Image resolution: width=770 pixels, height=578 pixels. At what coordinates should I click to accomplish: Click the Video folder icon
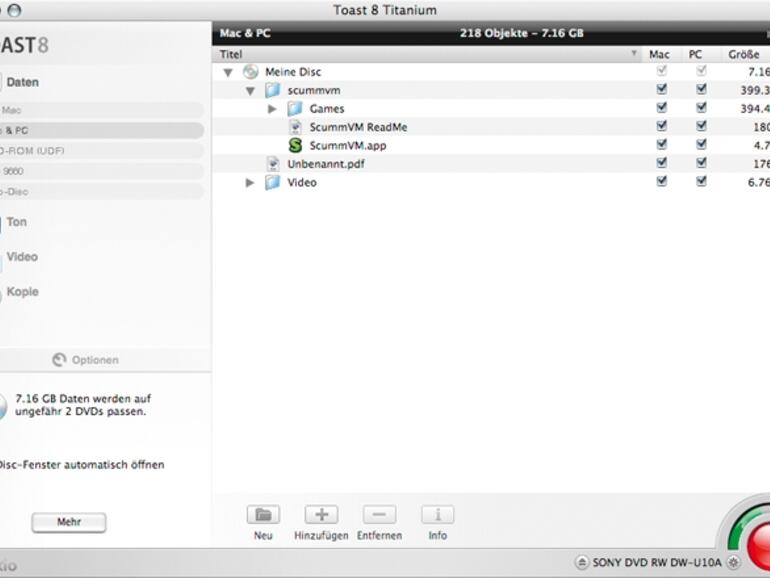pos(273,183)
